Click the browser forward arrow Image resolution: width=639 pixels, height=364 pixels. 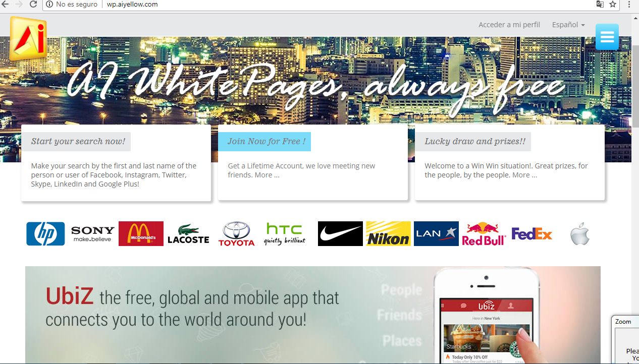(19, 5)
